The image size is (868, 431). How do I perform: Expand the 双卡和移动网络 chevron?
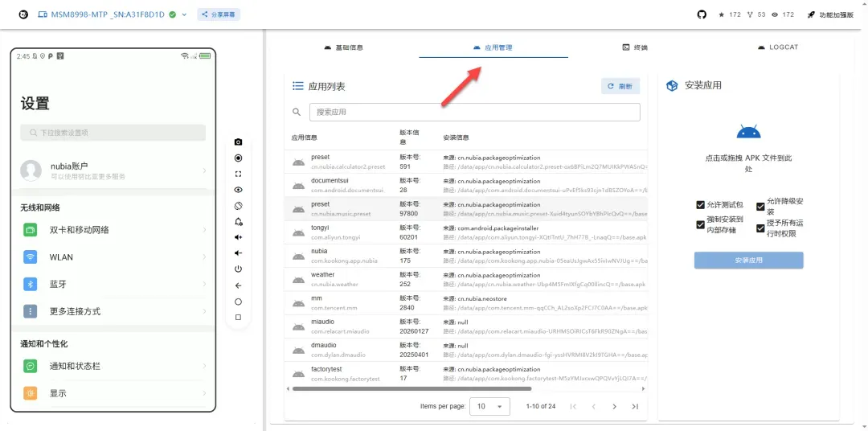click(204, 230)
